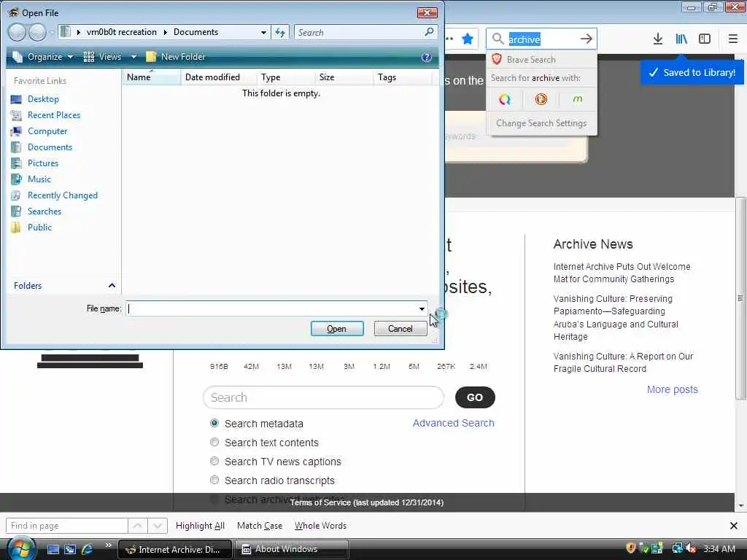Search with the DuckDuckGo one-off icon
747x560 pixels.
pos(541,99)
